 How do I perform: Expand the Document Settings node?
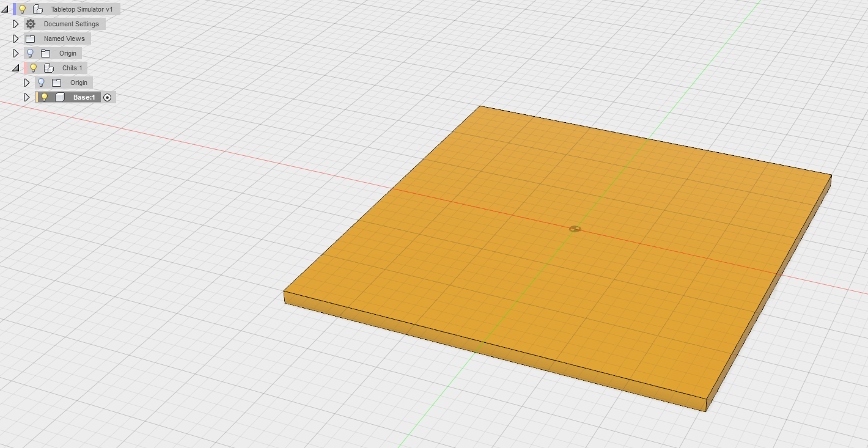pos(16,24)
